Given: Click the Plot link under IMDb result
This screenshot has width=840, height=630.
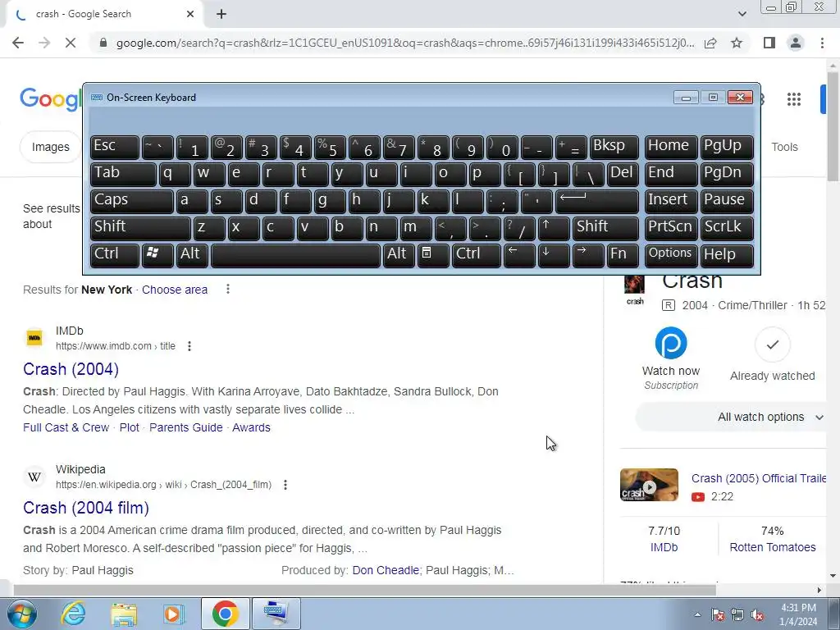Looking at the screenshot, I should click(x=129, y=427).
